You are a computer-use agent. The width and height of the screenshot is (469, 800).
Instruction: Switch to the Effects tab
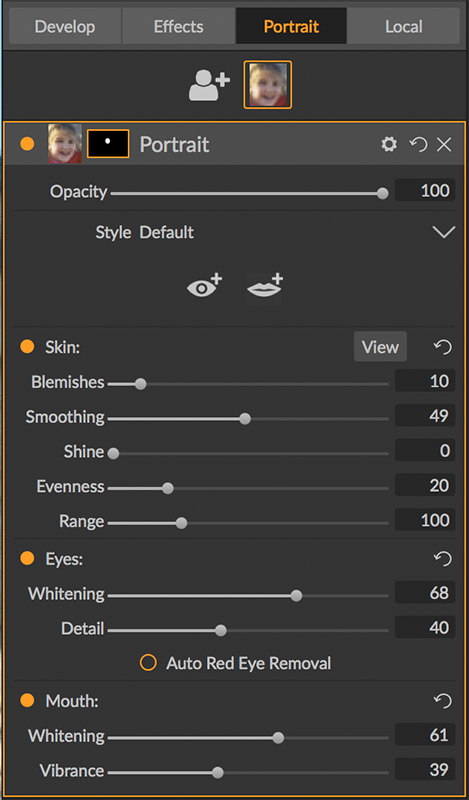(x=179, y=26)
